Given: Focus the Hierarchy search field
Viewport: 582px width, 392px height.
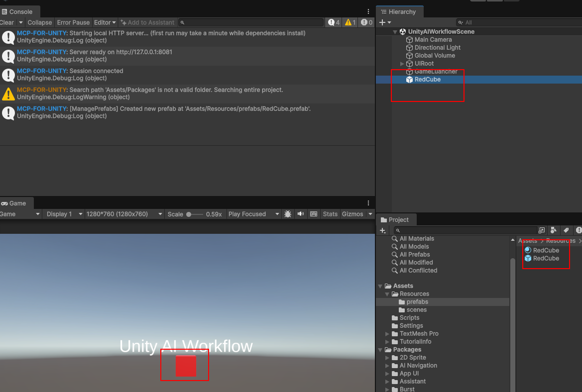Looking at the screenshot, I should [519, 22].
